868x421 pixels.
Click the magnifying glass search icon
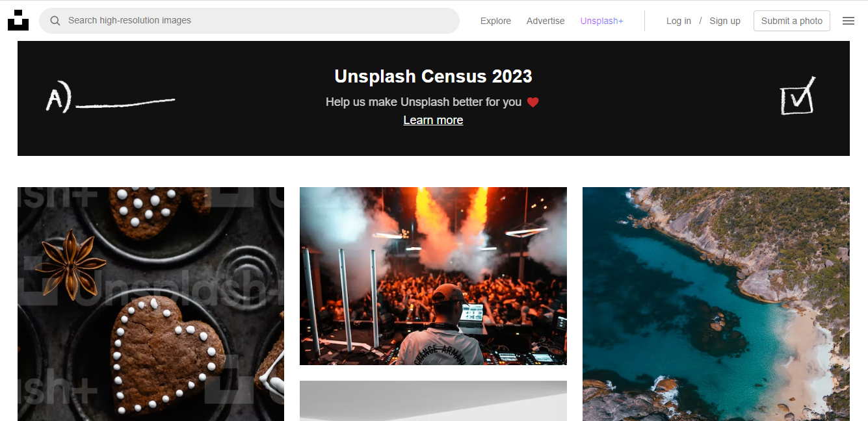pos(55,21)
